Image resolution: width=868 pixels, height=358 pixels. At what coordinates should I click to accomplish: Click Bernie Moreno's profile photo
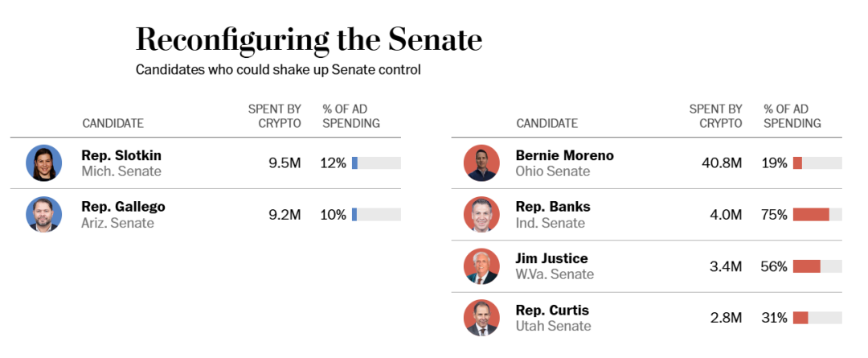(x=481, y=163)
